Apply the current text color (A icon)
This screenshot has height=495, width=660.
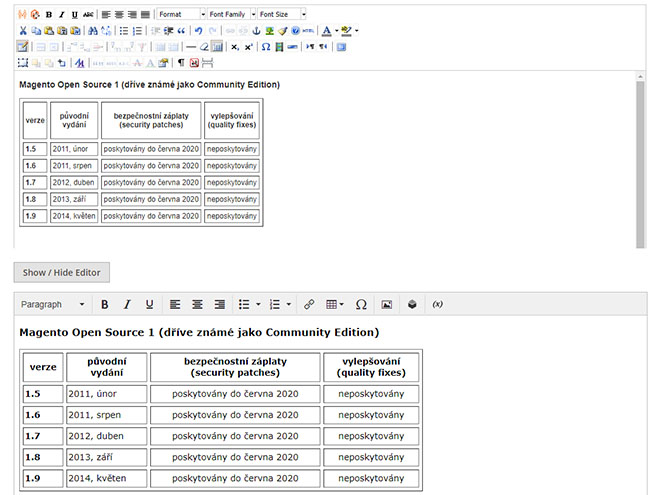[327, 31]
